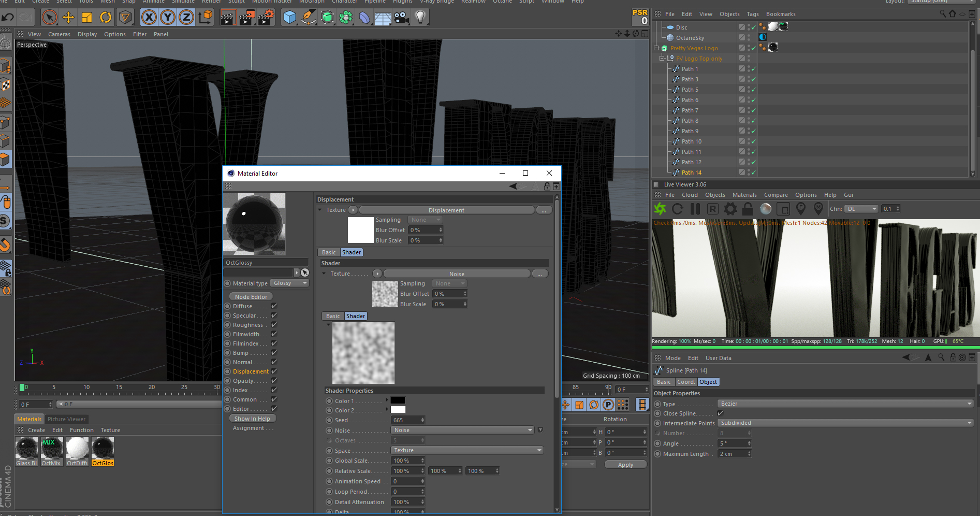980x516 pixels.
Task: Open the Material type Glossy dropdown
Action: [x=290, y=283]
